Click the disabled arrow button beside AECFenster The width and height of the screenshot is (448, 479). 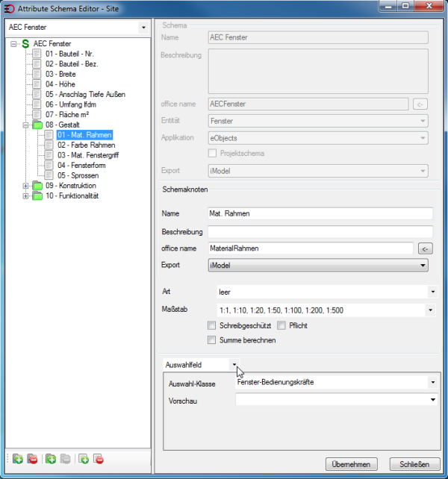click(x=420, y=104)
